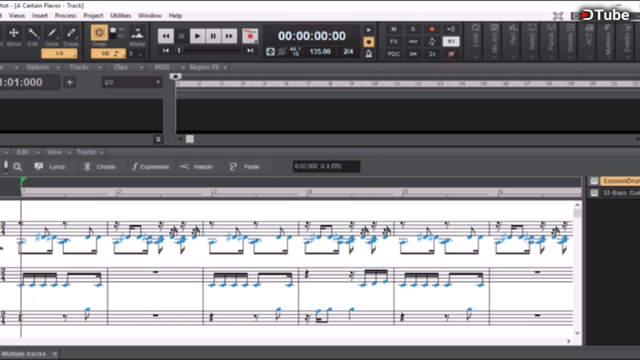Open Staff view Tracks menu

coord(90,152)
